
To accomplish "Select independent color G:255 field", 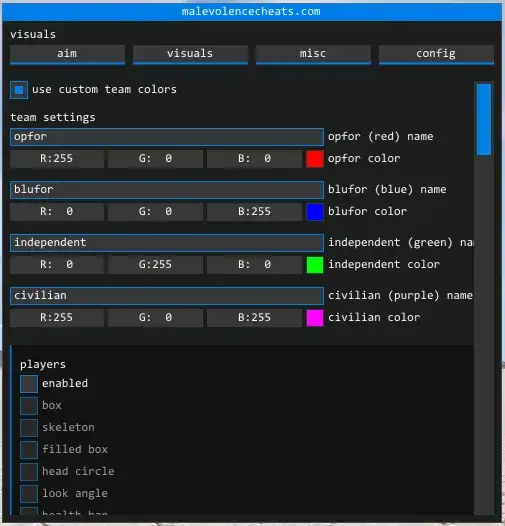I will pyautogui.click(x=155, y=265).
